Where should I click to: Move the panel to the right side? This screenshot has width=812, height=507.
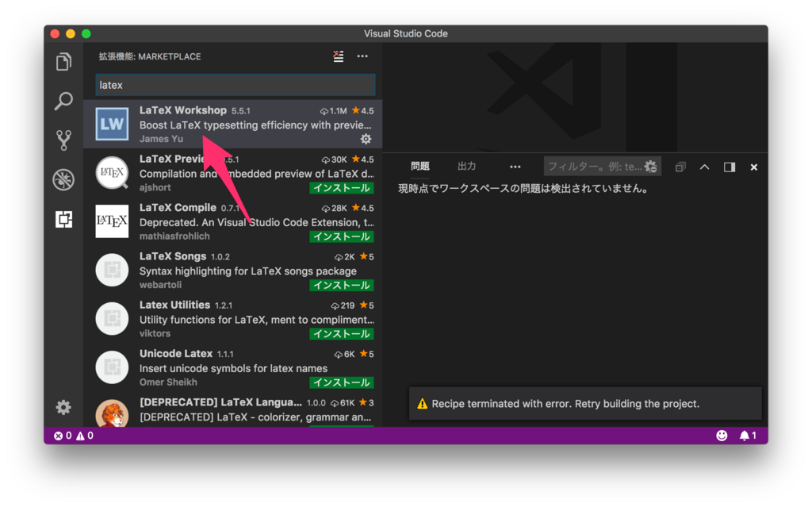click(x=730, y=167)
